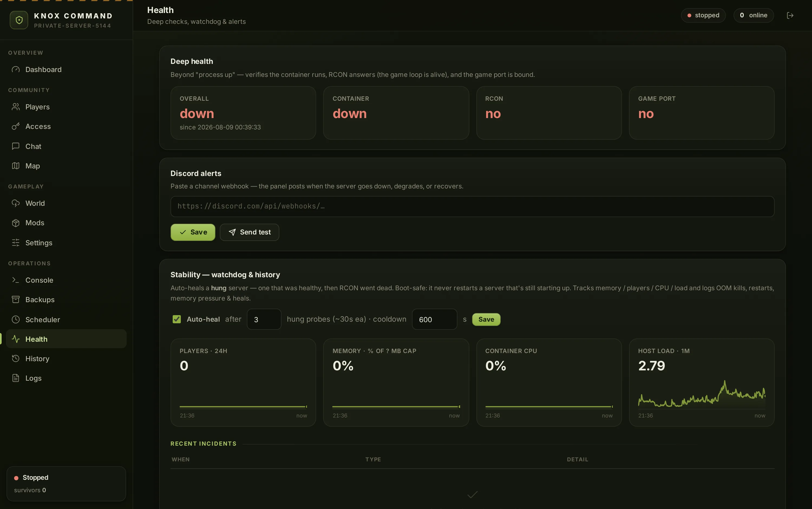
Task: Go to Backups label
Action: pos(40,299)
